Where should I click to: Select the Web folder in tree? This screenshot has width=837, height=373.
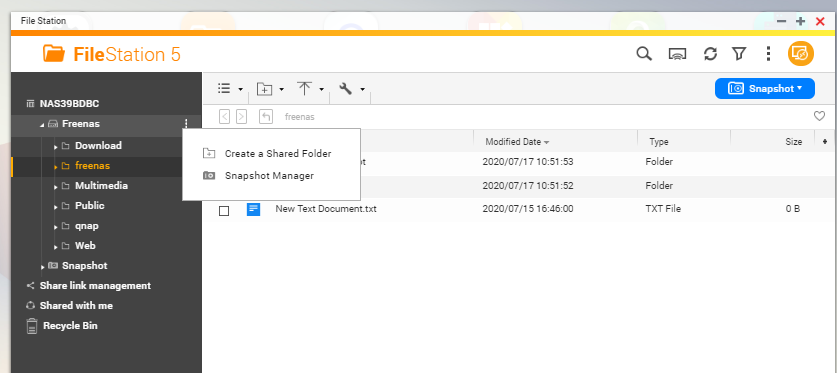pyautogui.click(x=85, y=245)
